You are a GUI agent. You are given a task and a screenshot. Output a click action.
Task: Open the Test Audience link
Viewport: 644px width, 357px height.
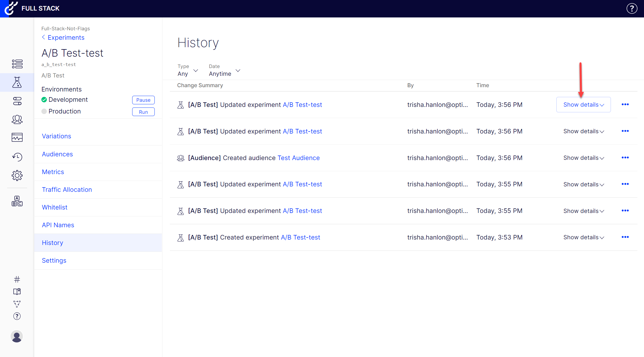coord(298,158)
